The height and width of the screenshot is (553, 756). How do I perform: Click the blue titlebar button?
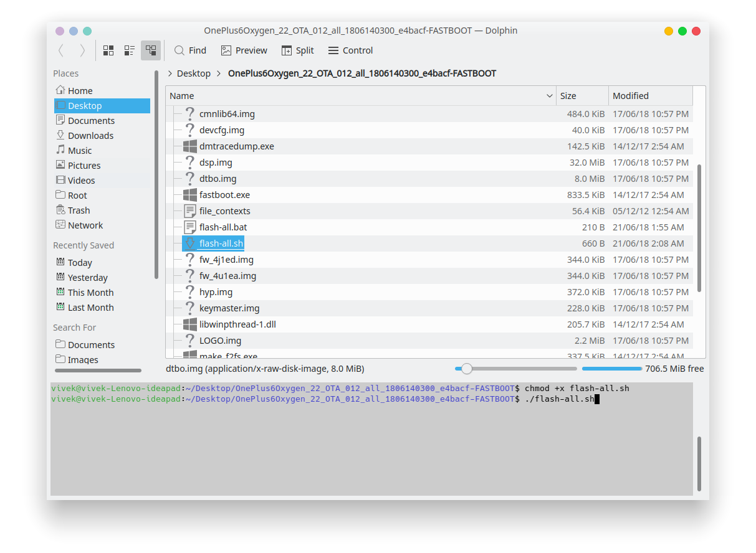[x=74, y=31]
